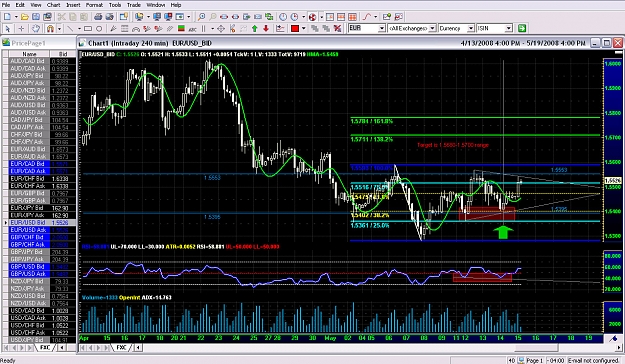The width and height of the screenshot is (625, 364).
Task: Open the color swatch dropdown arrow
Action: coord(304,29)
